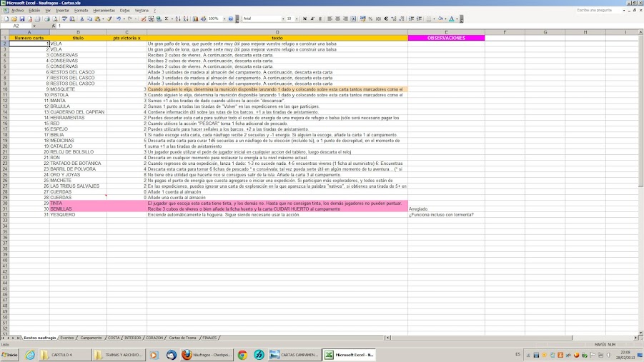Click the Comma style 000 icon
This screenshot has width=644, height=362.
[378, 19]
